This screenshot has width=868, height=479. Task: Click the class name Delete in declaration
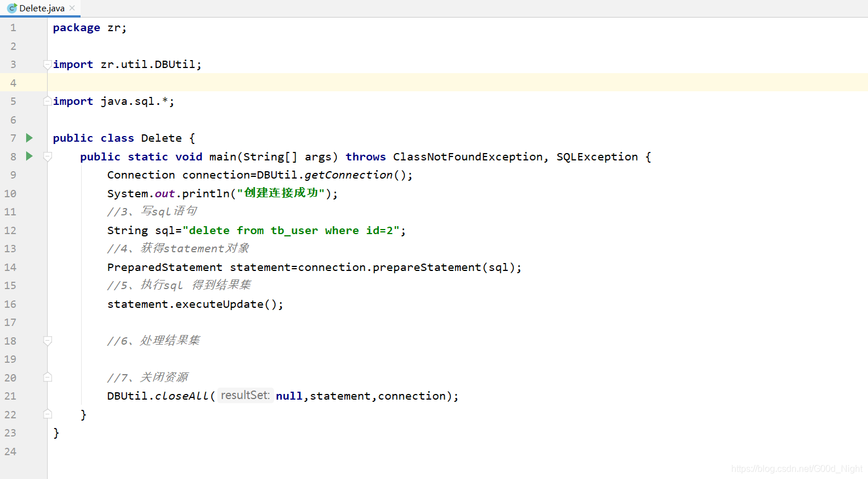(161, 138)
